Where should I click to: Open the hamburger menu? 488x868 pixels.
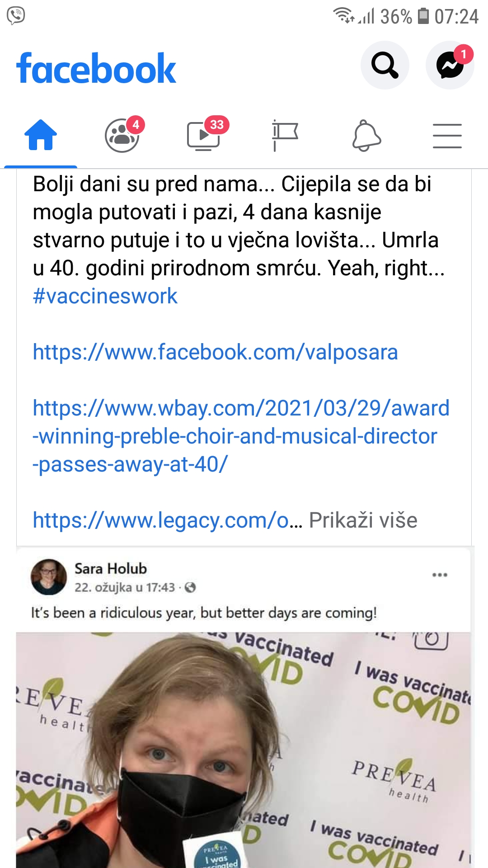[447, 136]
